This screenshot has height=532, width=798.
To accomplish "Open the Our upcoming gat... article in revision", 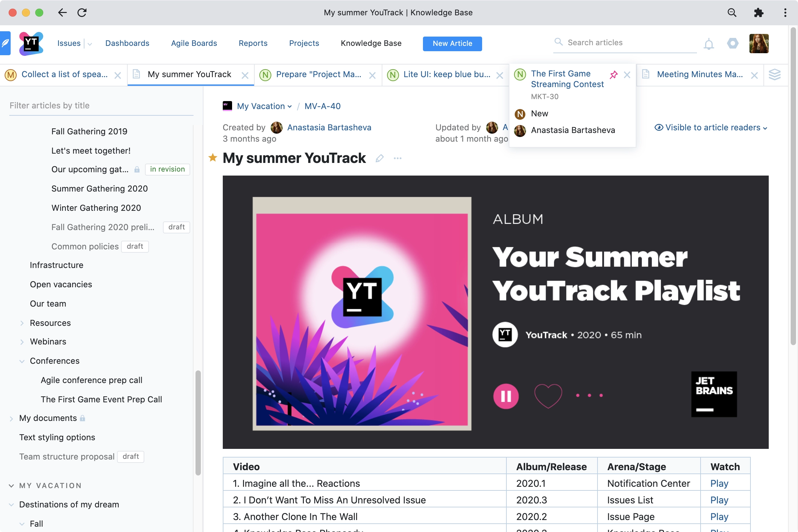I will point(90,169).
